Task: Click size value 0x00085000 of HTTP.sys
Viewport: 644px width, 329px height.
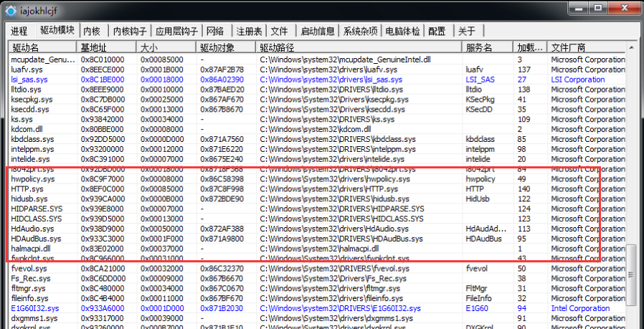Action: pyautogui.click(x=162, y=189)
